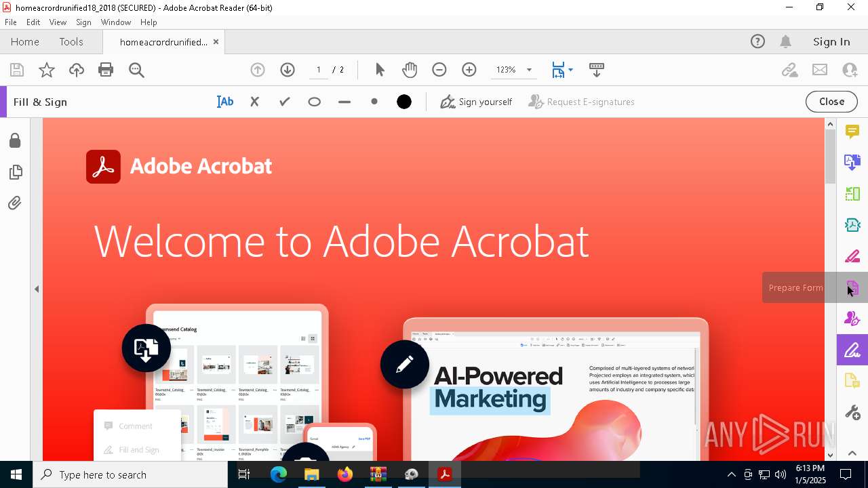Go to the next page arrow
The height and width of the screenshot is (488, 868).
click(288, 70)
